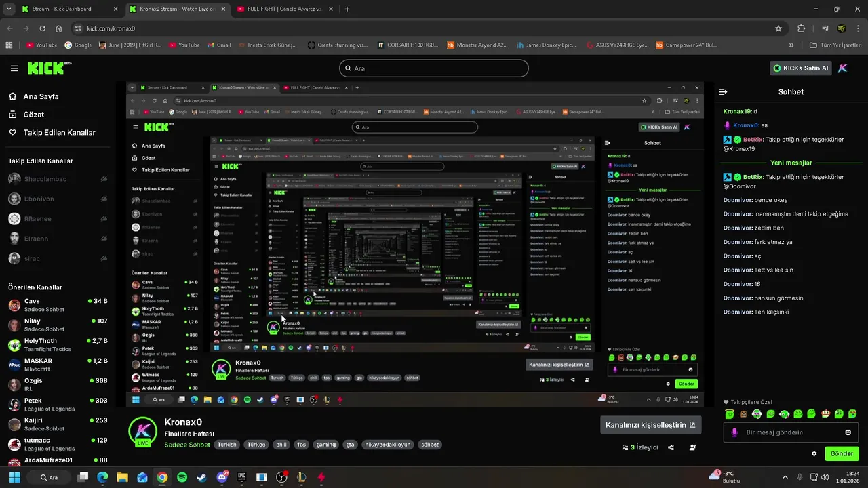
Task: Click the hikayeodaklioyun tag
Action: (x=388, y=445)
